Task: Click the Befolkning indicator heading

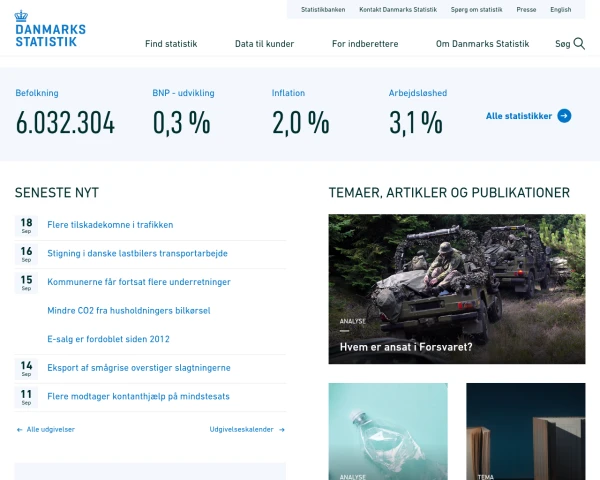Action: 37,93
